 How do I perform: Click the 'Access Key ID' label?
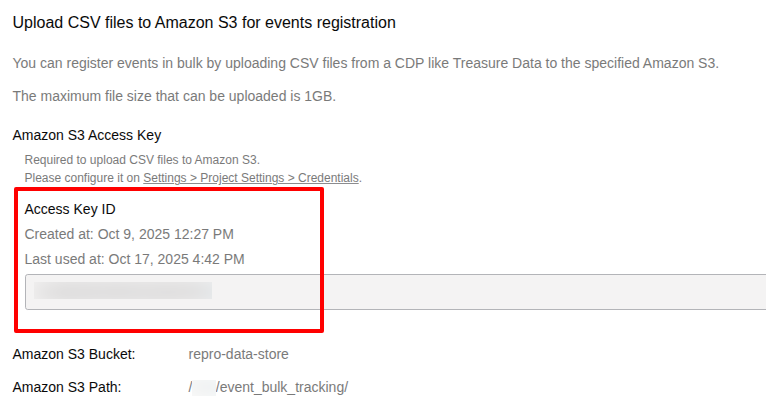coord(71,209)
